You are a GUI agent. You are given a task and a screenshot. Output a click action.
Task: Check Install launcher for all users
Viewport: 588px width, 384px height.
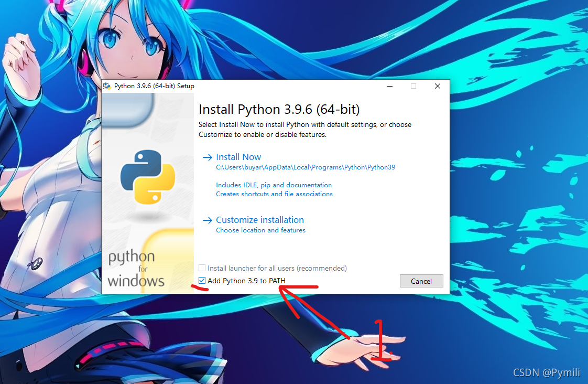click(x=202, y=268)
